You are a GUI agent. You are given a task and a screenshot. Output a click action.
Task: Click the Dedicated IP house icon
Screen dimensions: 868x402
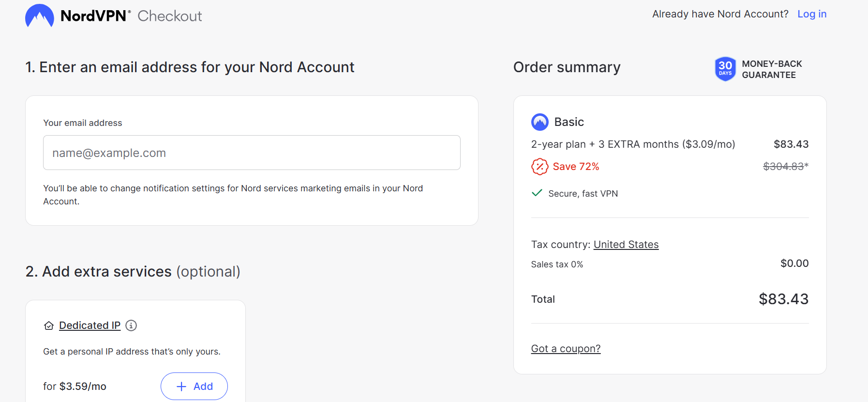coord(49,325)
